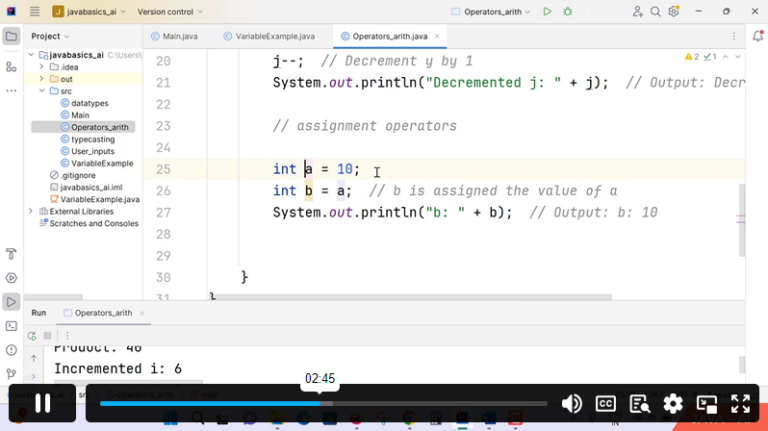
Task: Open IDE settings gear icon
Action: pos(674,11)
